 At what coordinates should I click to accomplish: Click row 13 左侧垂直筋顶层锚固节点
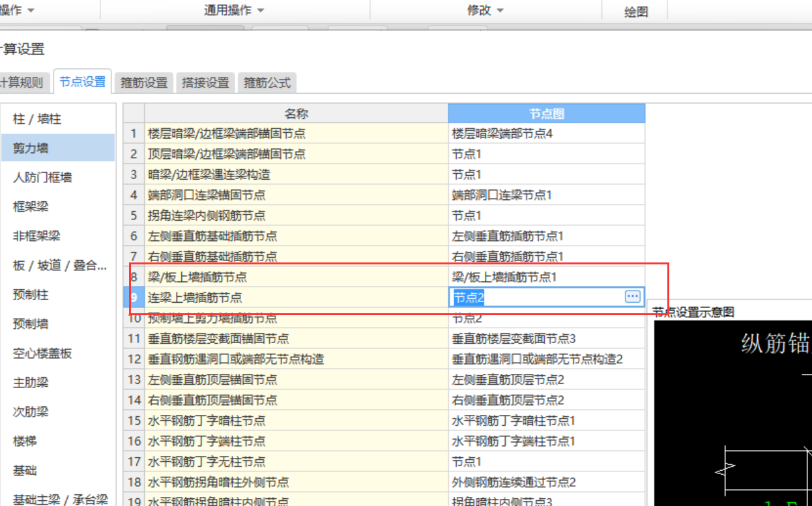point(297,380)
